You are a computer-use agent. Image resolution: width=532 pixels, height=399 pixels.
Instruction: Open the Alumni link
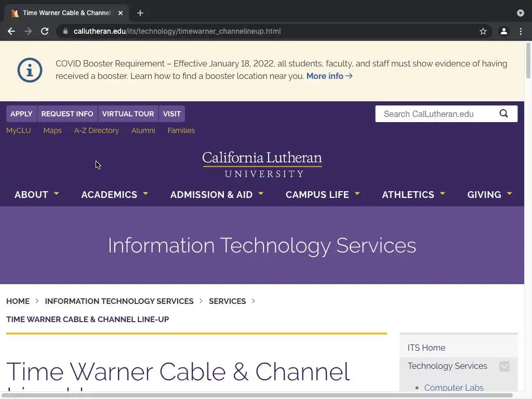(143, 130)
